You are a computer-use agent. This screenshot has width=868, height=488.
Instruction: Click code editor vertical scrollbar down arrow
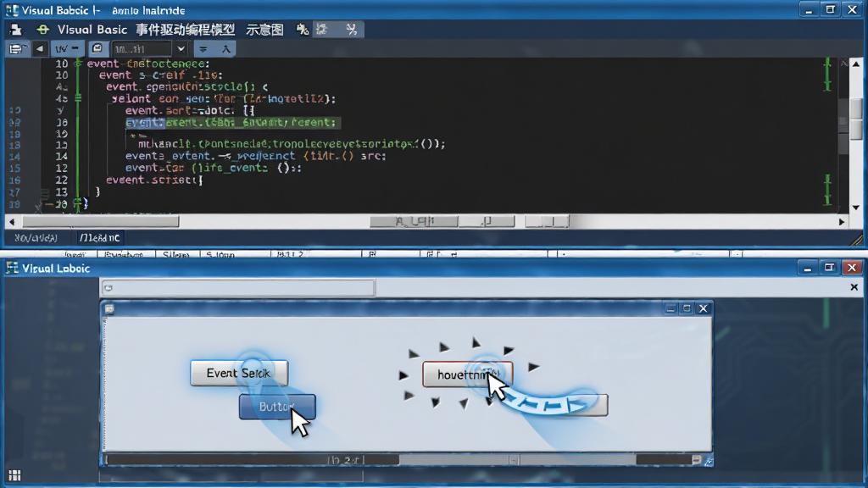click(x=856, y=208)
